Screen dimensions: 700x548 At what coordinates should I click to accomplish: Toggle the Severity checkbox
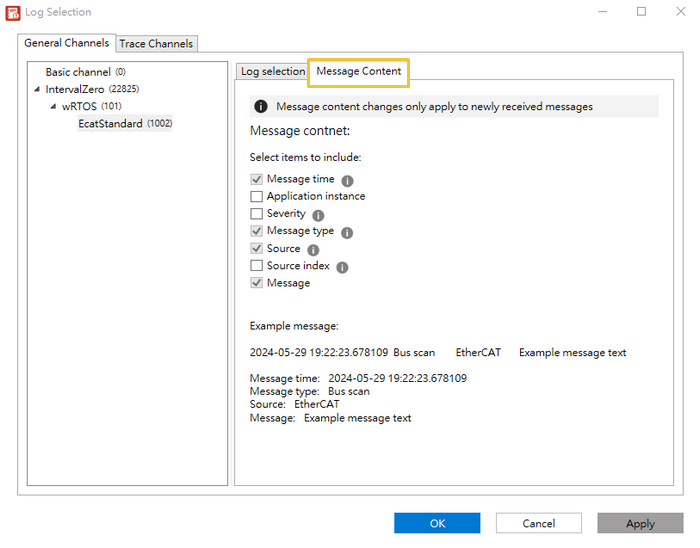(x=257, y=214)
